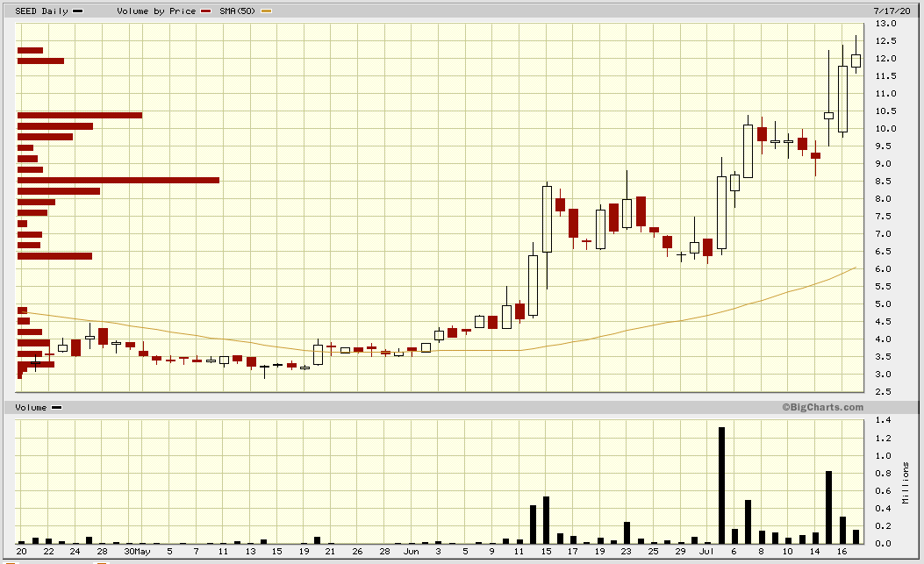Click the "Volume" panel label
Viewport: 924px width, 564px height.
pos(31,407)
